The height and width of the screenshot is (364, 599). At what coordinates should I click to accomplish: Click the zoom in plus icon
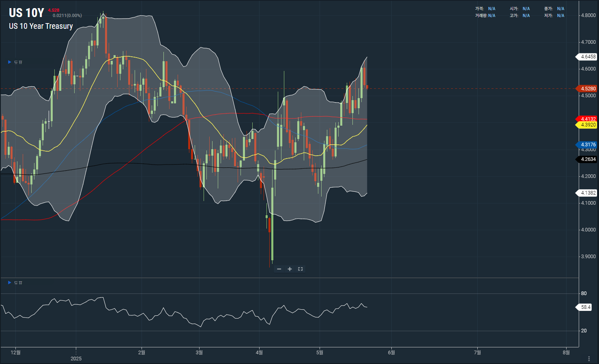pyautogui.click(x=290, y=269)
